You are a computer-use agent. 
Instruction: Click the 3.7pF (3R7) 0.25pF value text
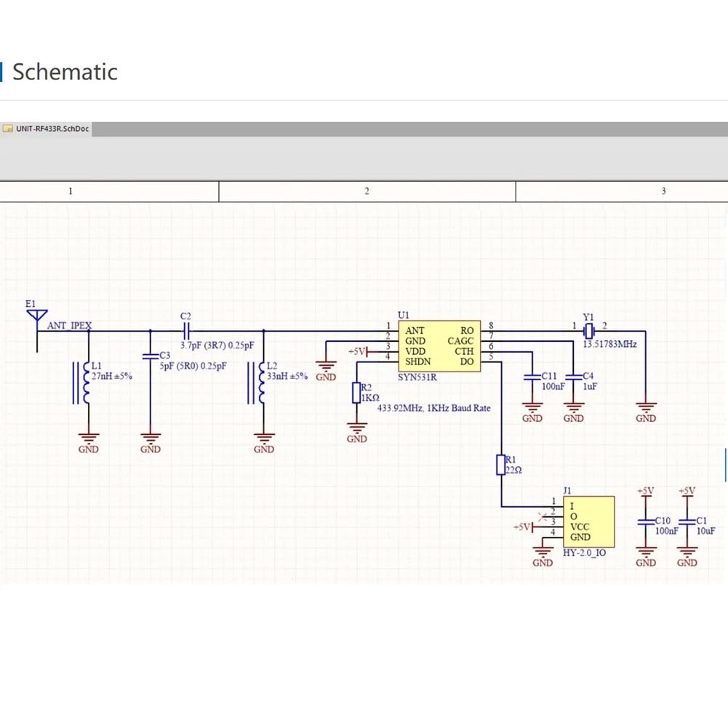(x=217, y=345)
